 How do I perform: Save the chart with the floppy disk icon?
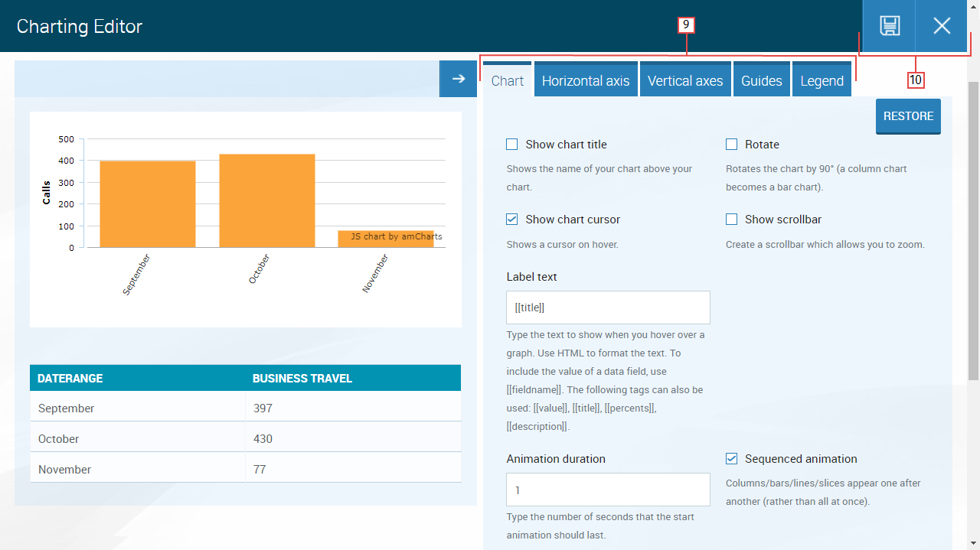889,26
